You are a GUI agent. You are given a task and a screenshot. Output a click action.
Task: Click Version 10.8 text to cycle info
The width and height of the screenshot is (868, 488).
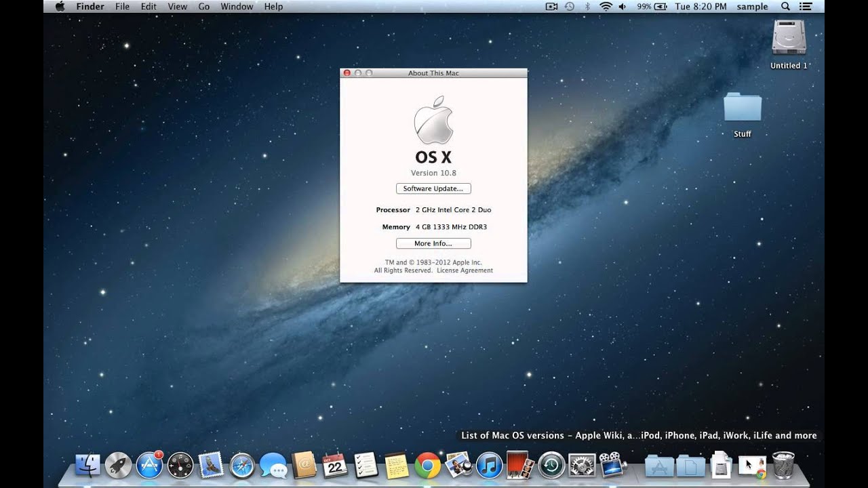point(433,173)
